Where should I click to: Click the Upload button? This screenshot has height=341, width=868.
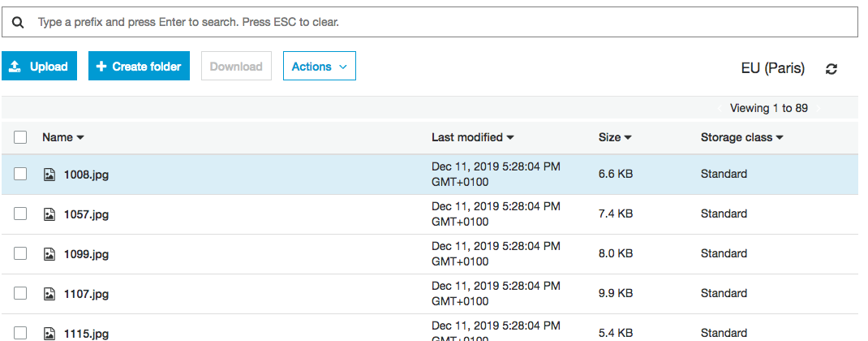(39, 67)
